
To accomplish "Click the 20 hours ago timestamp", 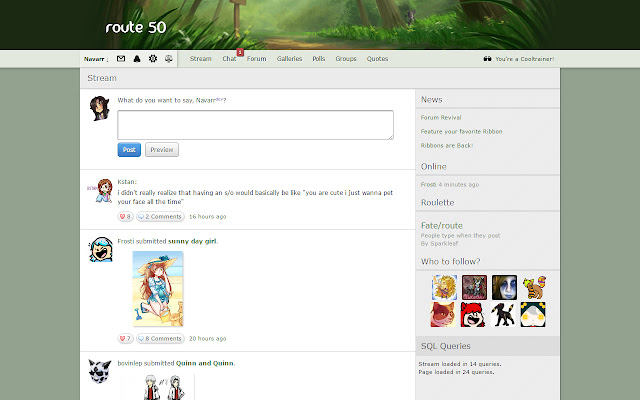I will click(207, 339).
